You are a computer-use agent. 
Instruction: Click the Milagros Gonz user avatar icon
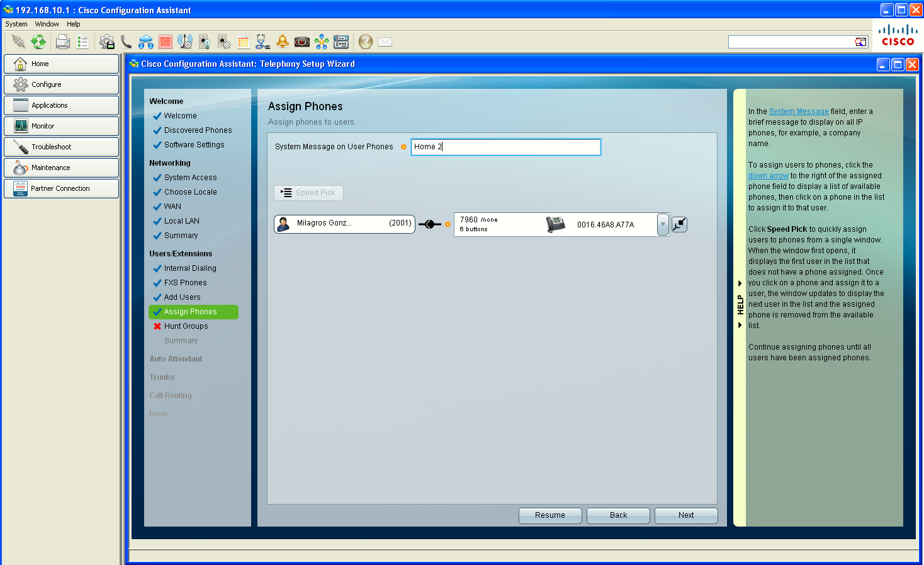[283, 224]
